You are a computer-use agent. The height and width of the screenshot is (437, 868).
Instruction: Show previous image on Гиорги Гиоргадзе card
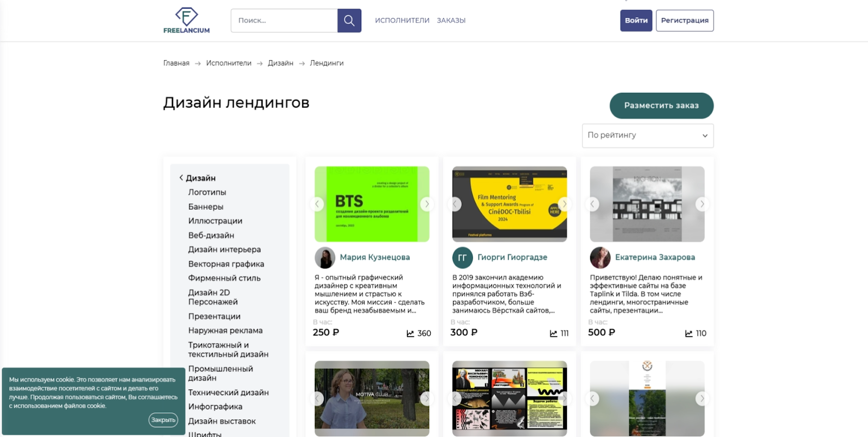(455, 204)
